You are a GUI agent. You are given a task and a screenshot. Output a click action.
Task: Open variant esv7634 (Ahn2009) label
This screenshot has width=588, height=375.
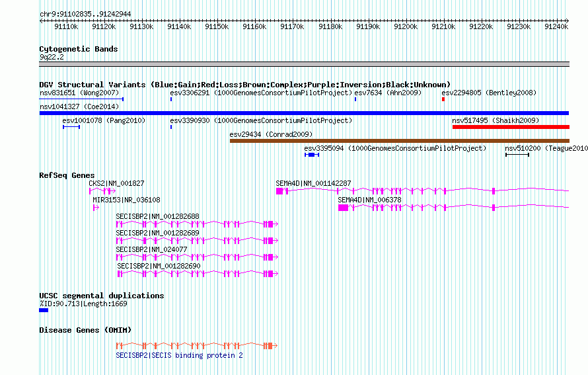click(x=388, y=93)
